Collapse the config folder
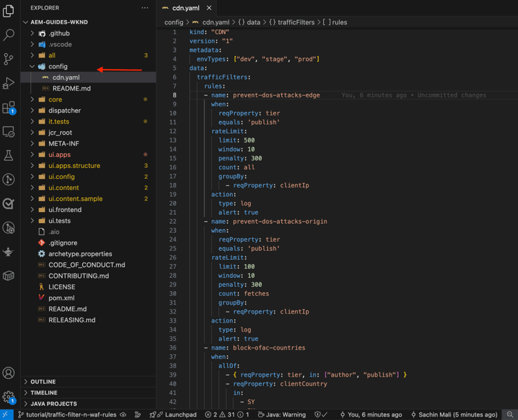Screen dimensions: 518x420 coord(58,66)
